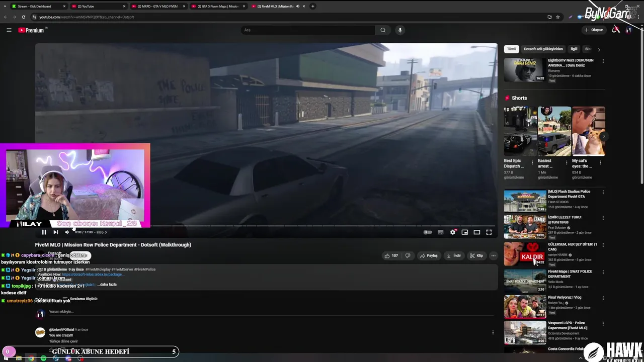The height and width of the screenshot is (362, 644).
Task: Open options for EightbornV Next video
Action: tap(603, 61)
